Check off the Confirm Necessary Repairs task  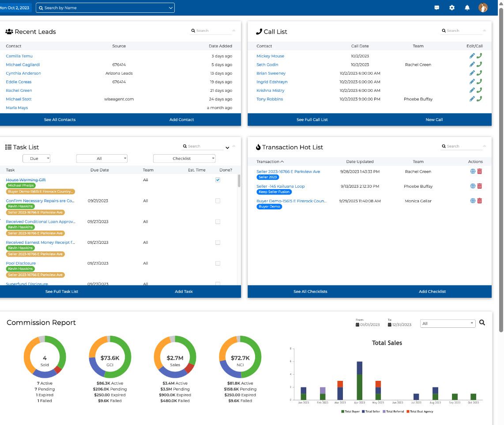click(x=217, y=201)
